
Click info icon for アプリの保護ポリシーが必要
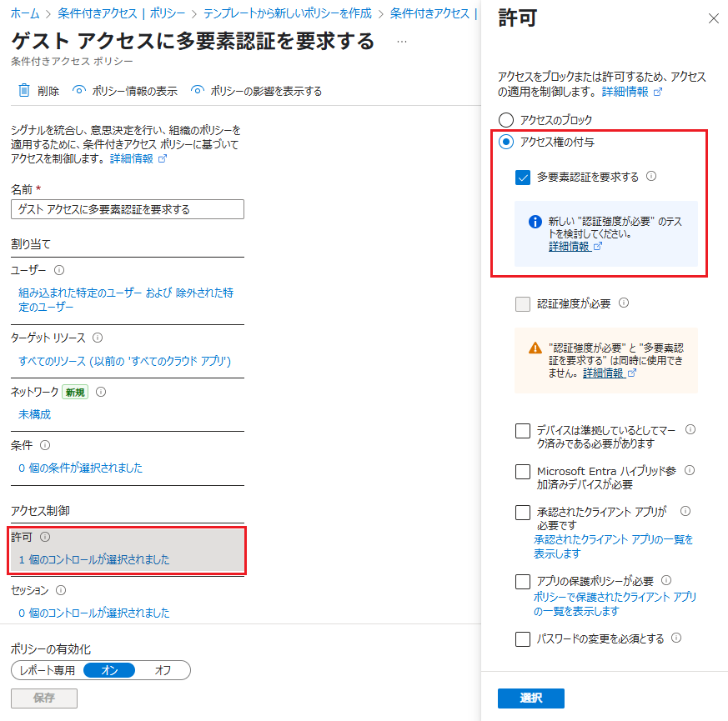(x=666, y=580)
